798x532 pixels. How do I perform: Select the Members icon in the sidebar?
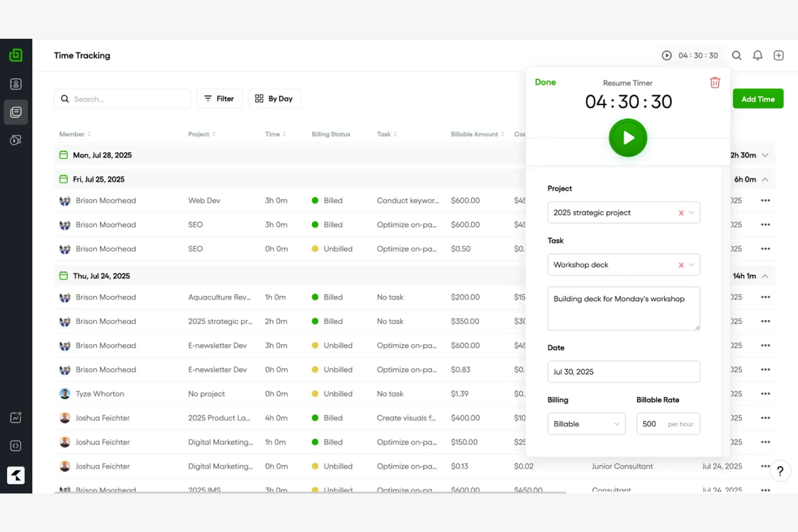[16, 84]
